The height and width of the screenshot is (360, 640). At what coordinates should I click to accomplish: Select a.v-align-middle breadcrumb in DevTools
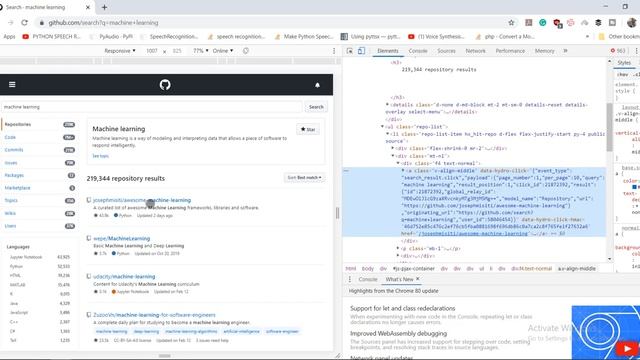pyautogui.click(x=577, y=269)
